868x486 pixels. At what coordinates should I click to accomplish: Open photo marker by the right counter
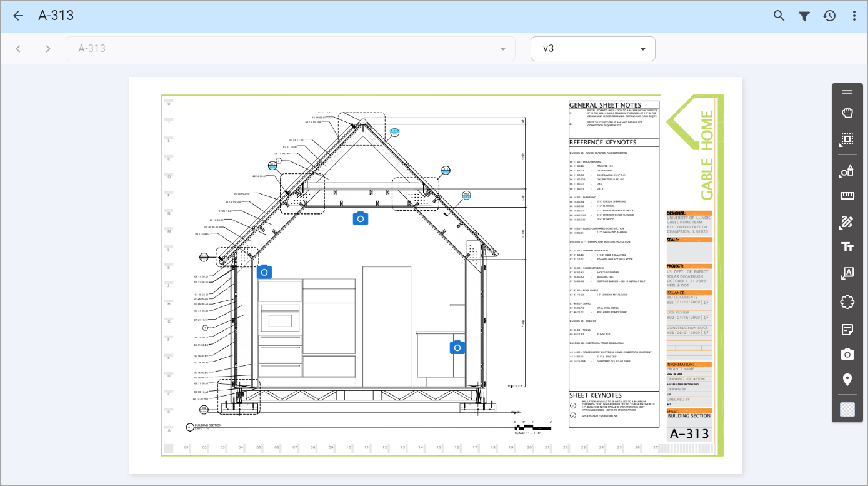457,347
